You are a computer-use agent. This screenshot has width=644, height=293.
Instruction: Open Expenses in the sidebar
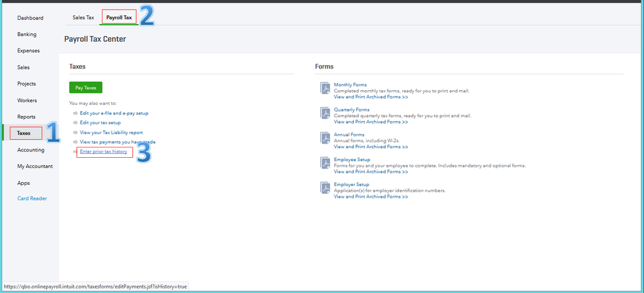coord(28,51)
